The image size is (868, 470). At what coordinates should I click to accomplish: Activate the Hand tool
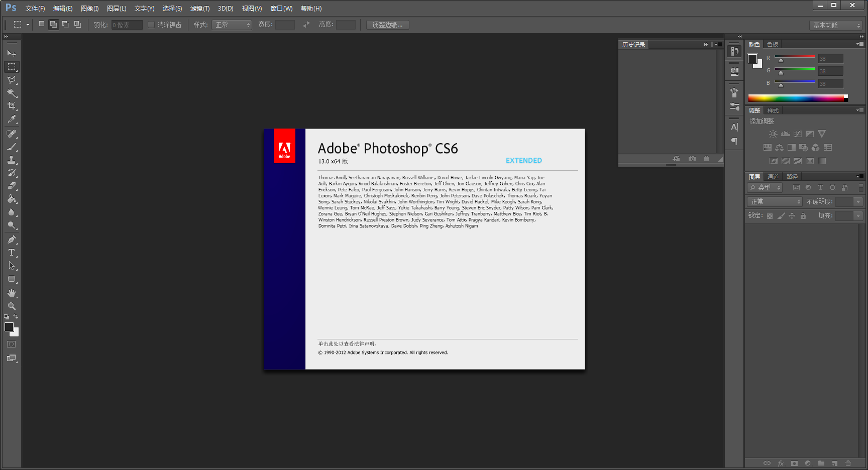[12, 293]
